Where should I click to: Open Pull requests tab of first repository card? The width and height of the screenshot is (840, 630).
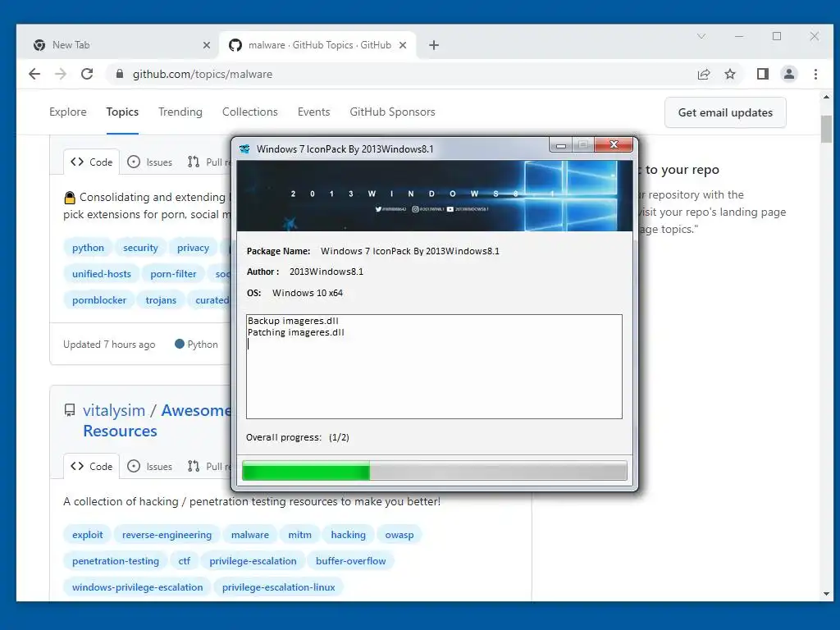[209, 162]
